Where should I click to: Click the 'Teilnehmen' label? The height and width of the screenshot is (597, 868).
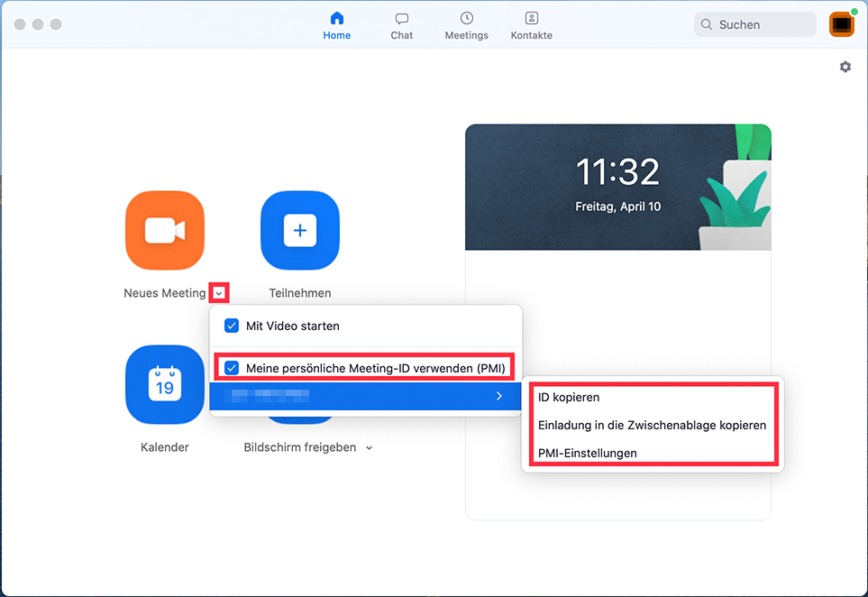(300, 293)
